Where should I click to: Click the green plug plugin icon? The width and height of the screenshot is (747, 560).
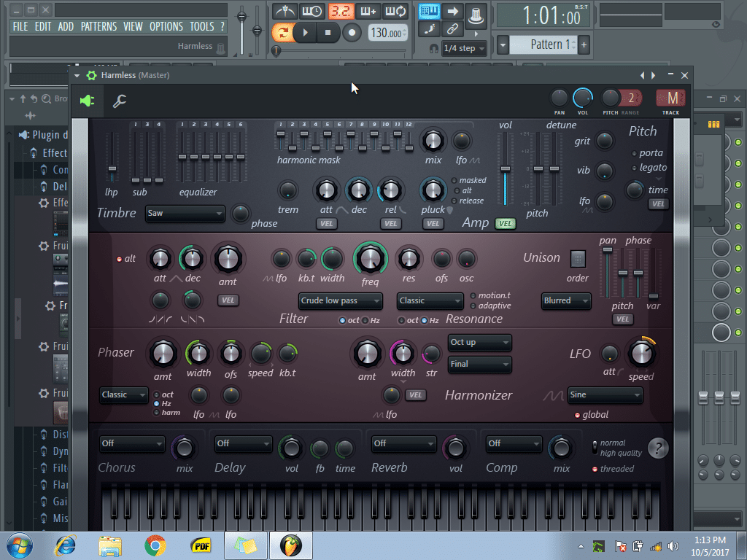(88, 101)
